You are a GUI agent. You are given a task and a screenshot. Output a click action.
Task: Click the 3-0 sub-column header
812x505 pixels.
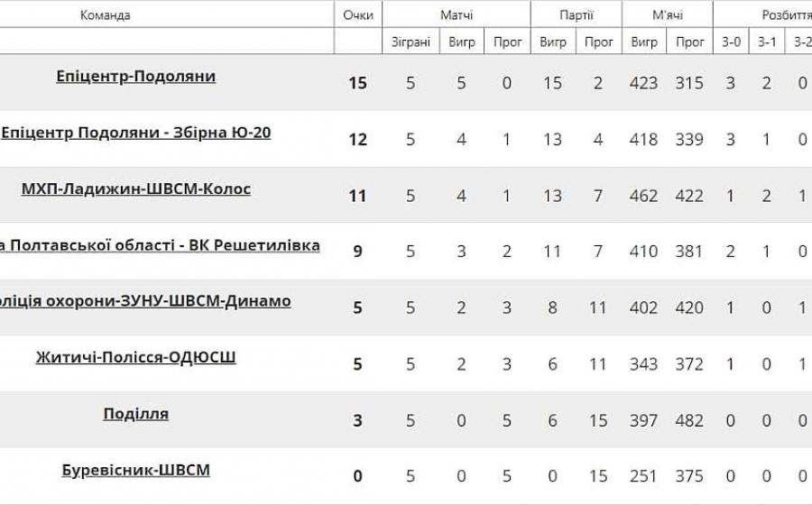pos(731,41)
